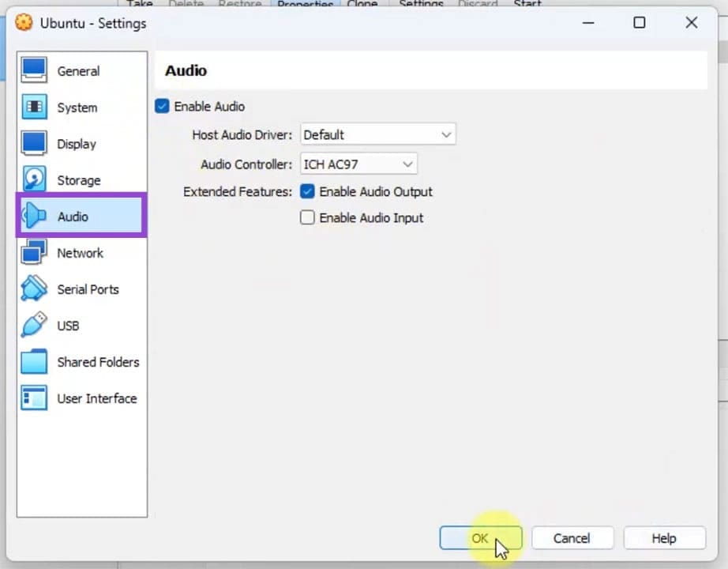Open the Audio Controller ICH AC97 dropdown

tap(358, 164)
